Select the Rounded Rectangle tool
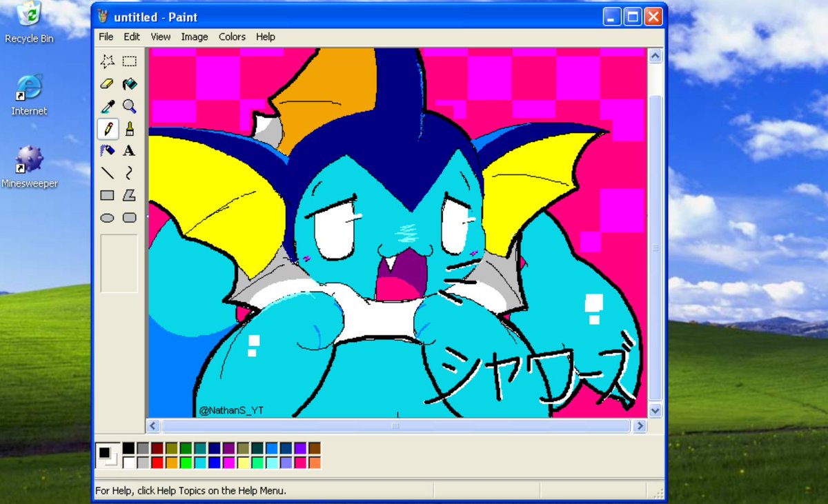The width and height of the screenshot is (828, 504). [129, 217]
